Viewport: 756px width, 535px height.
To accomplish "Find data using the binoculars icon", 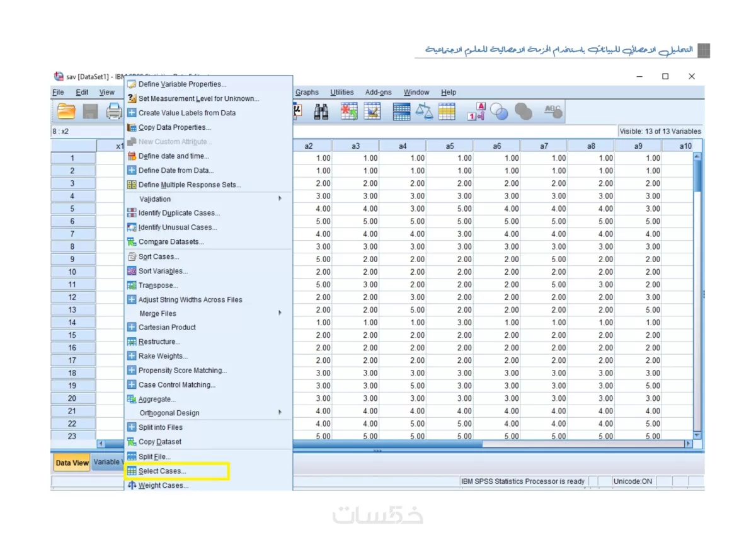I will (321, 111).
